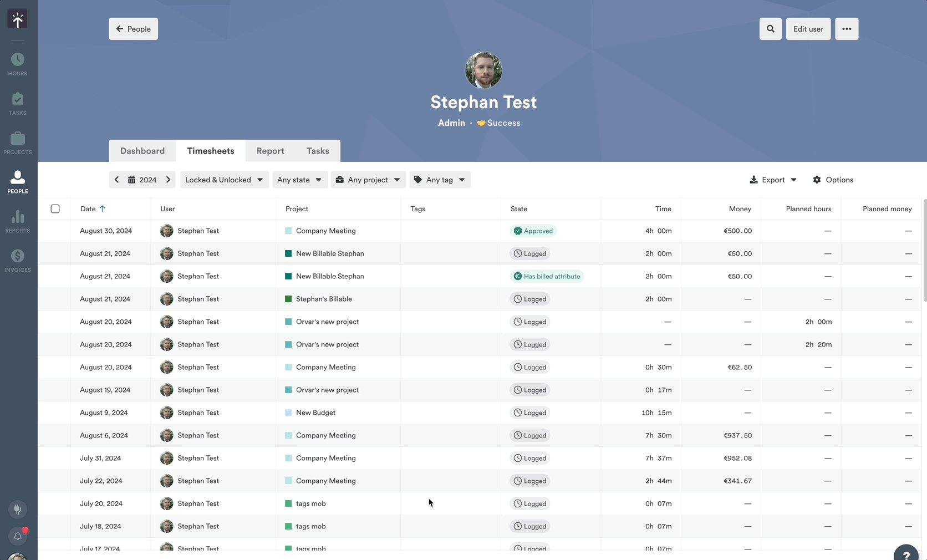Open the Hours section in the sidebar

point(17,64)
